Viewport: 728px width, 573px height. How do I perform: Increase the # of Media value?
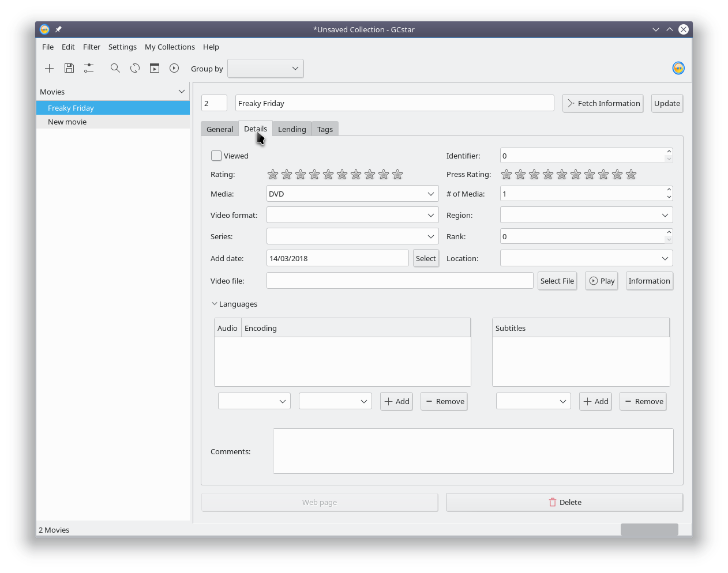tap(669, 190)
